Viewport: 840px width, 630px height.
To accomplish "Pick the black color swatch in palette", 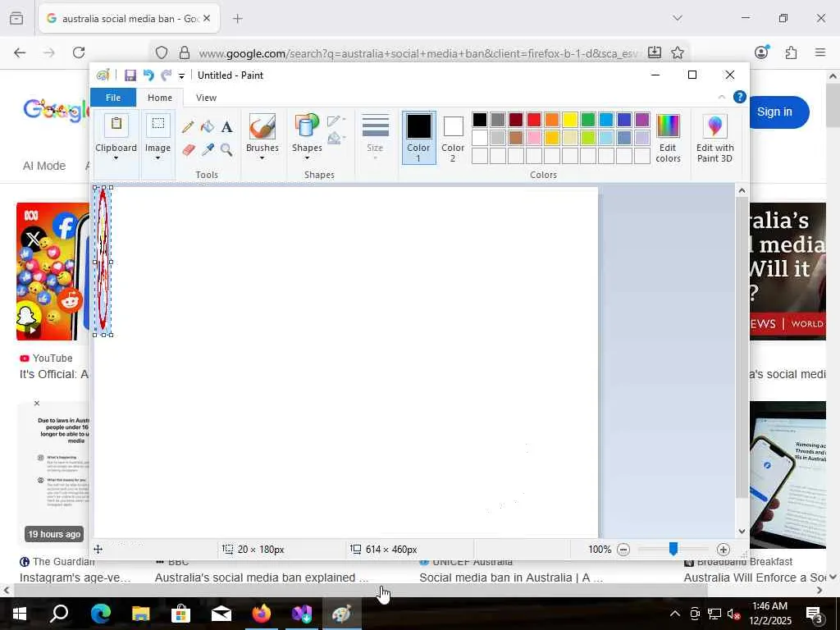I will (x=479, y=120).
